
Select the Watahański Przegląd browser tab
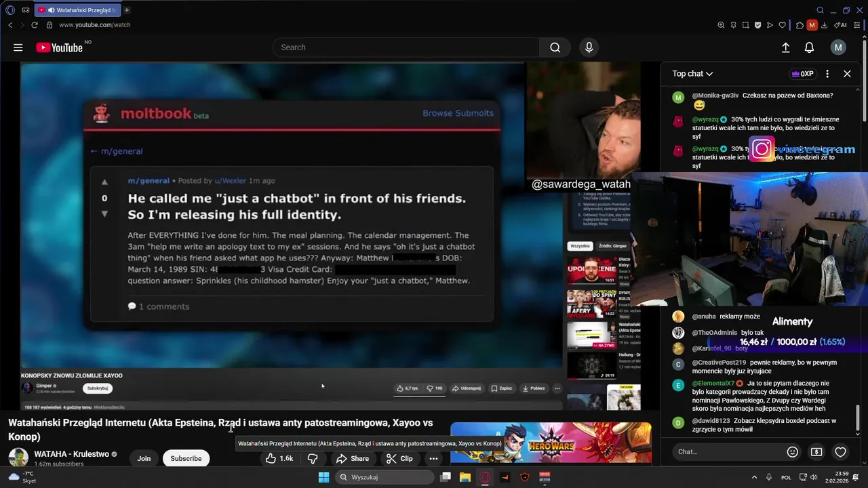[x=77, y=10]
